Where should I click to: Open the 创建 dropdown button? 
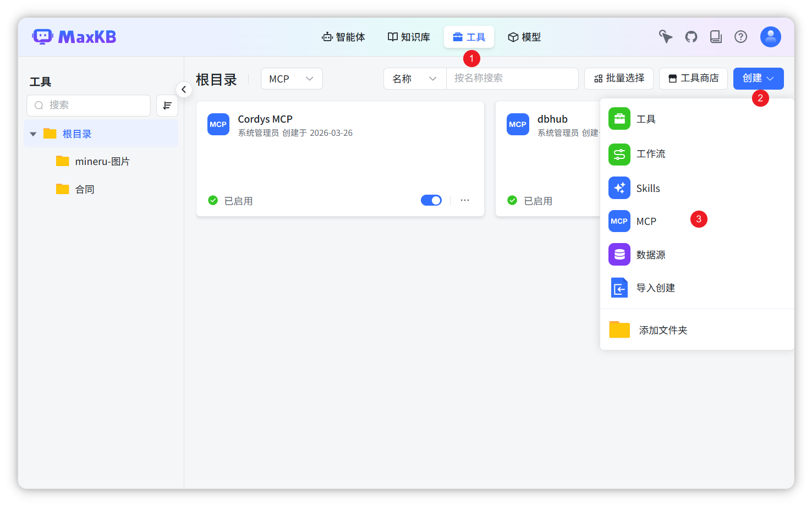759,78
